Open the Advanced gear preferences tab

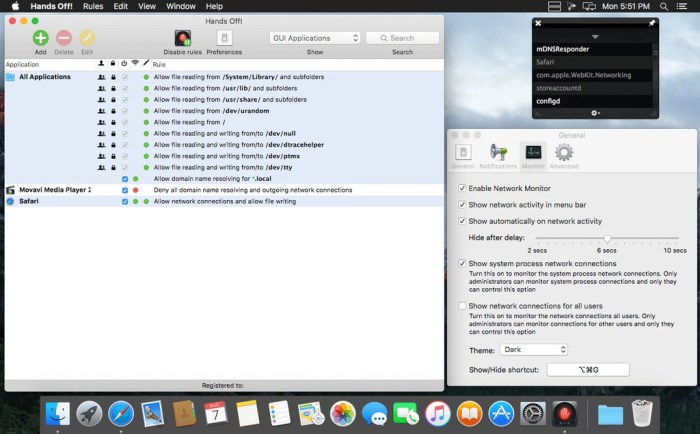pyautogui.click(x=564, y=152)
